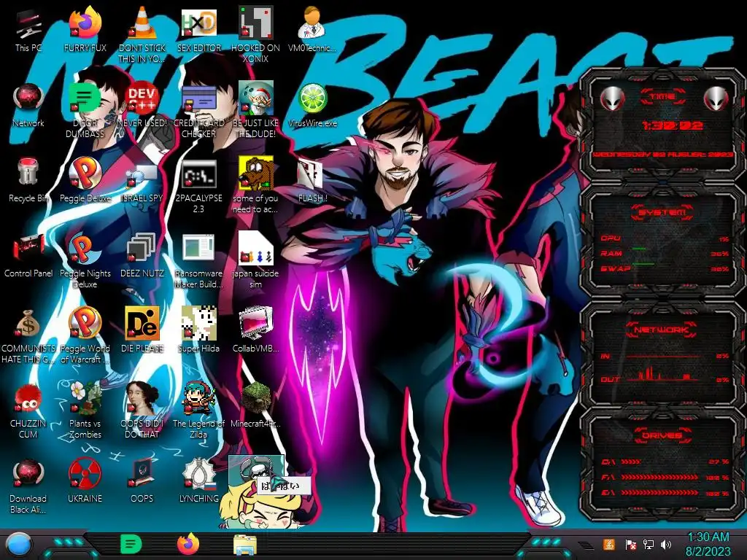Launch BE JUST LIKE THE DUDE shortcut
The width and height of the screenshot is (747, 560).
pyautogui.click(x=255, y=109)
